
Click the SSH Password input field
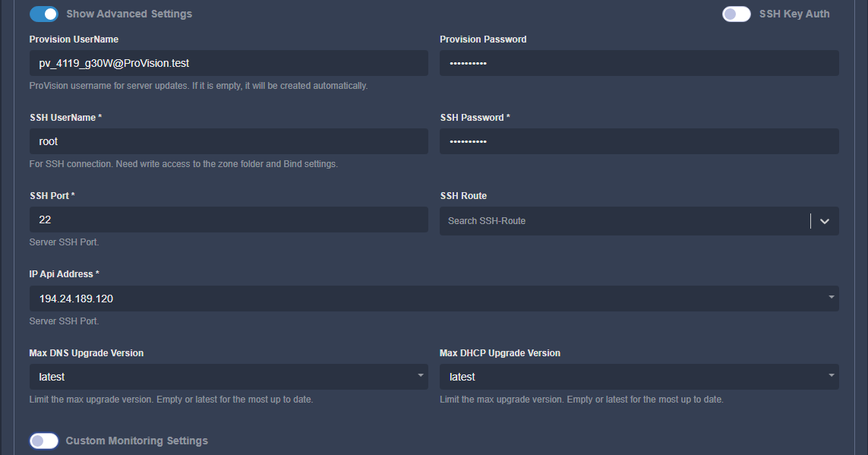pos(639,141)
